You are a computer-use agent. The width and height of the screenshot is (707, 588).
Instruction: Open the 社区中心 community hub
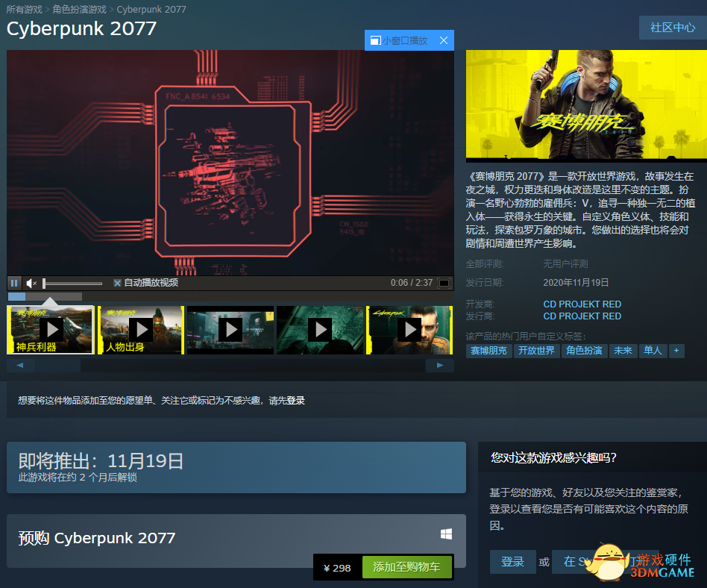(x=673, y=28)
